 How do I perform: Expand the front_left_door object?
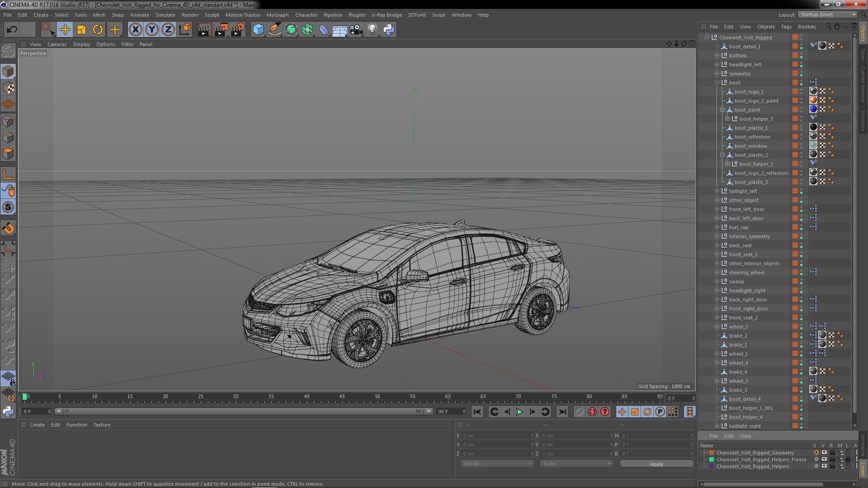click(717, 209)
